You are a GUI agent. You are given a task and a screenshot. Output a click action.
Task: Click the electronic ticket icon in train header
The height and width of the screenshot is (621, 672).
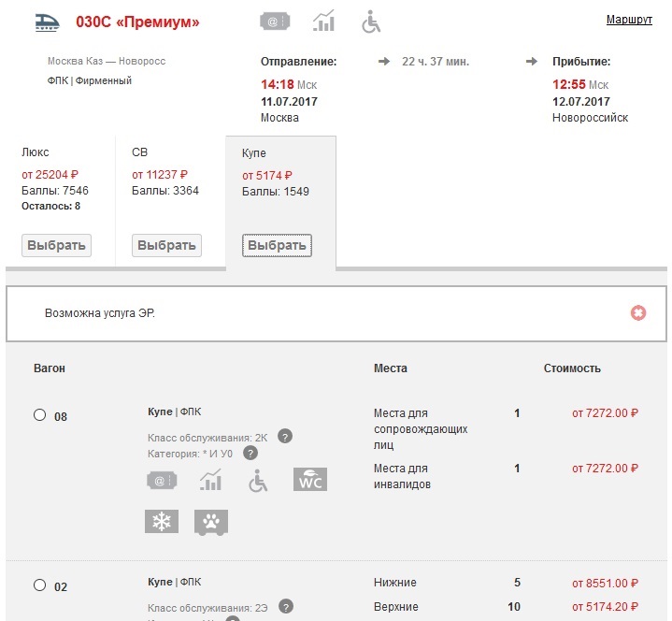(273, 22)
